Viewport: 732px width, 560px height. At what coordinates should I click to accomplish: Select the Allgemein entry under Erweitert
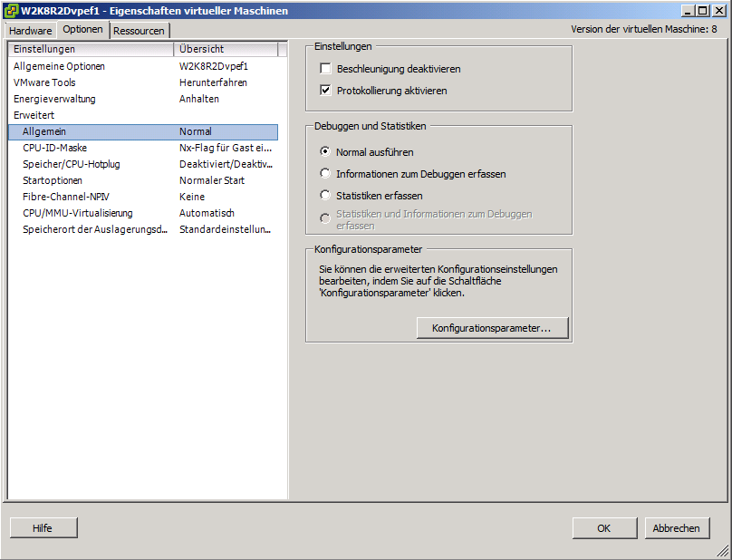(x=143, y=131)
